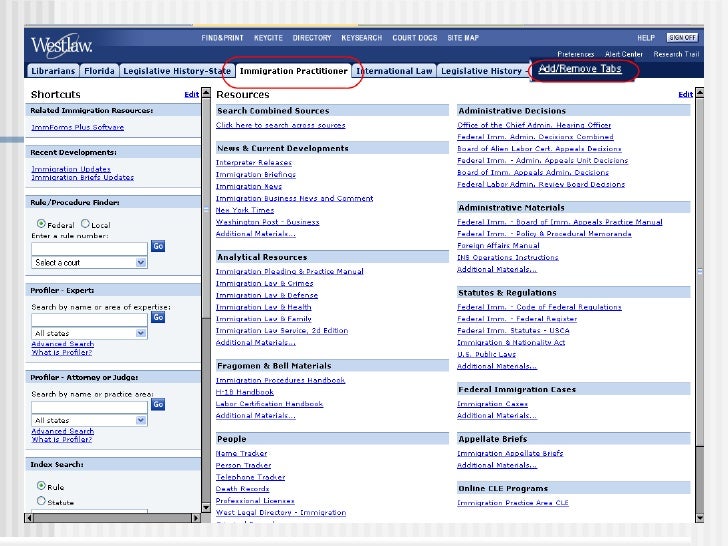Select the Rule radio button in Index Search
The height and width of the screenshot is (546, 728).
coord(41,486)
